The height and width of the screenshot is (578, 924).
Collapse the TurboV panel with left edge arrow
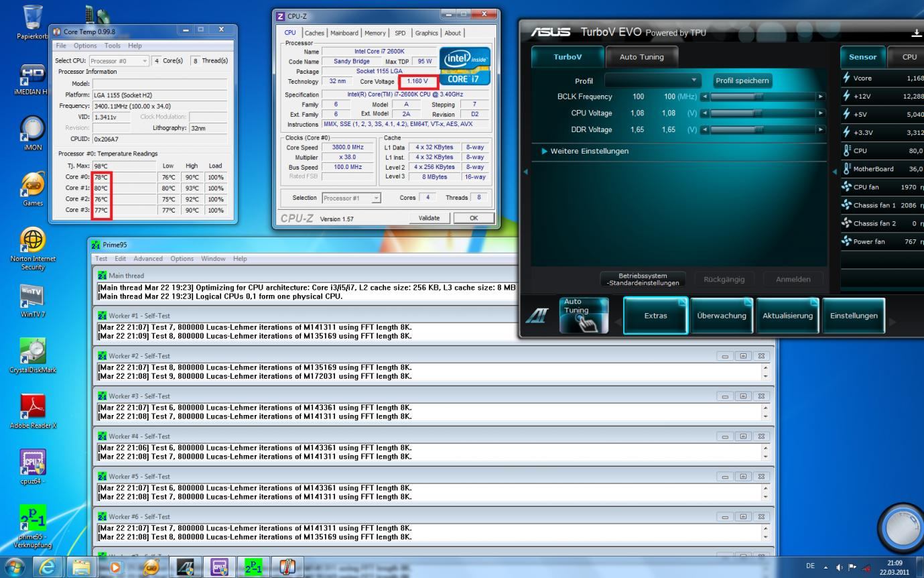tap(525, 172)
